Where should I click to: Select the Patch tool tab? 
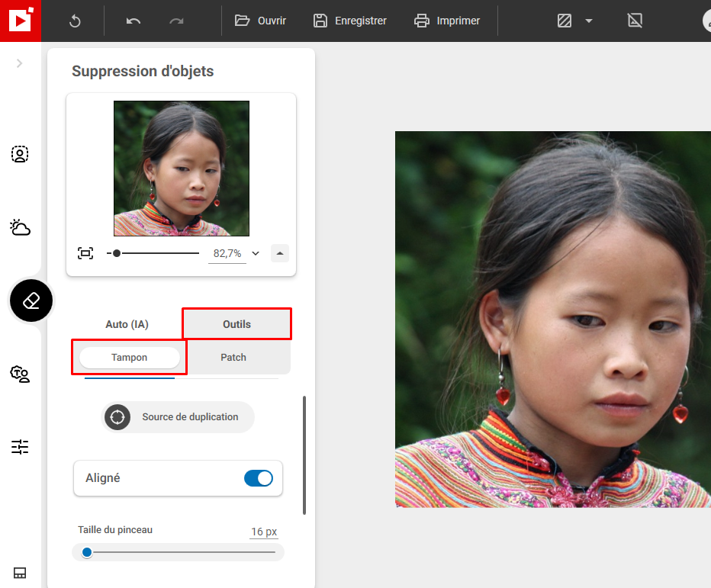click(233, 357)
